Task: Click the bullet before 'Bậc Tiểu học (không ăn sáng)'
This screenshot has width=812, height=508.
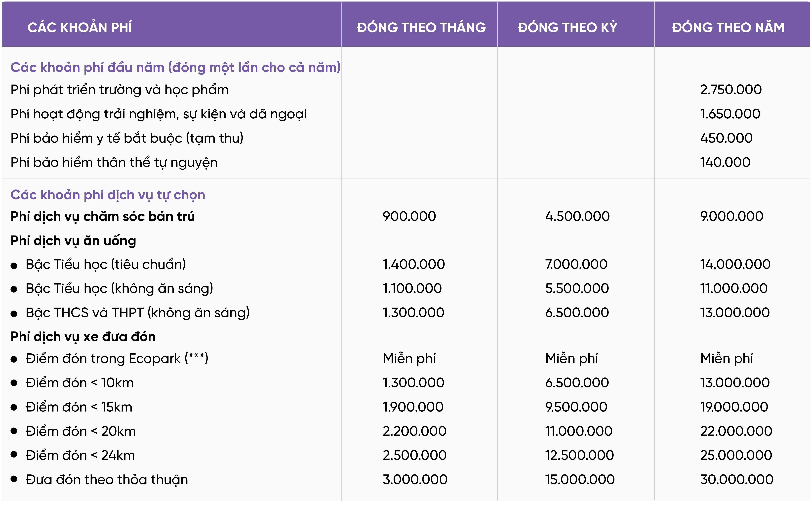Action: click(x=14, y=290)
